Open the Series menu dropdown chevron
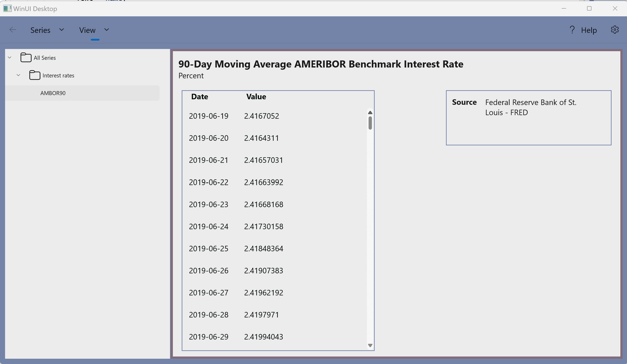 coord(61,30)
